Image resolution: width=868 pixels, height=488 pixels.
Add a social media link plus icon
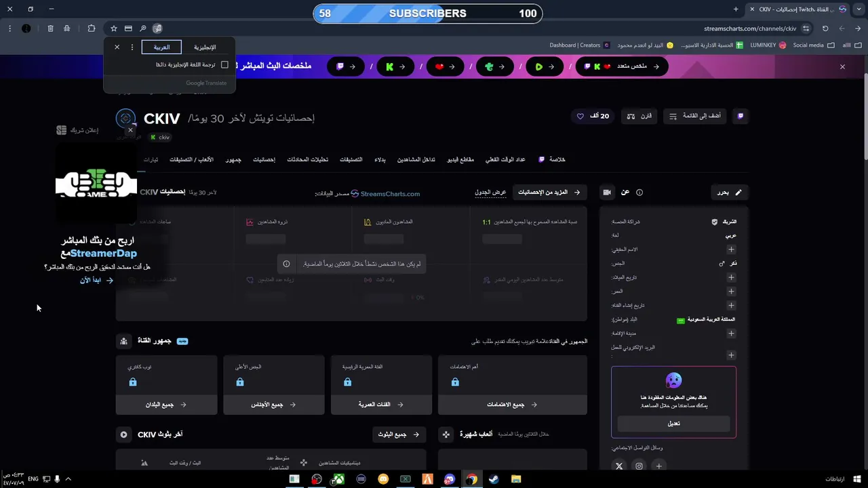[x=658, y=466]
